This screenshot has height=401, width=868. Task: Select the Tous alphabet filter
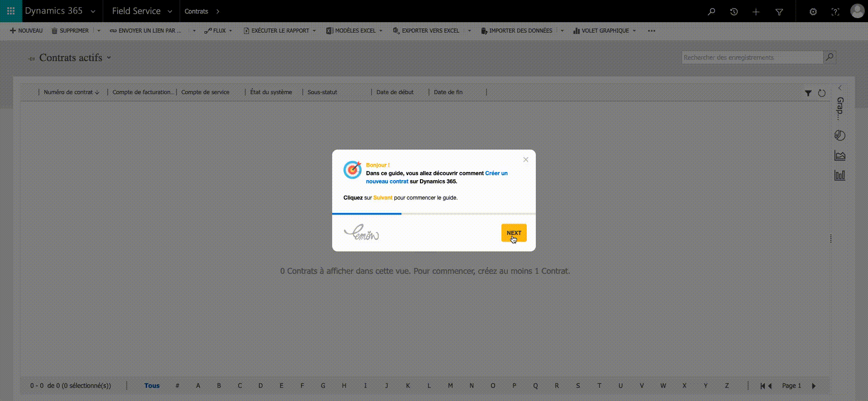[152, 386]
